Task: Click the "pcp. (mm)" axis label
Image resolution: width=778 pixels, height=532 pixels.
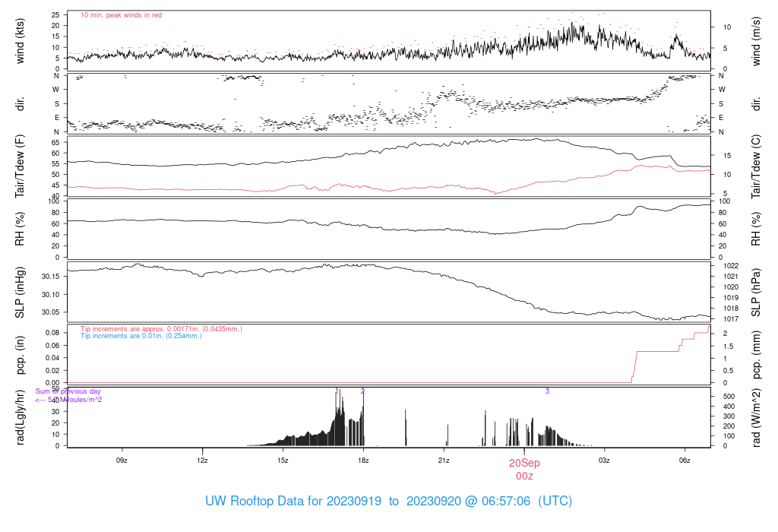Action: click(x=756, y=355)
